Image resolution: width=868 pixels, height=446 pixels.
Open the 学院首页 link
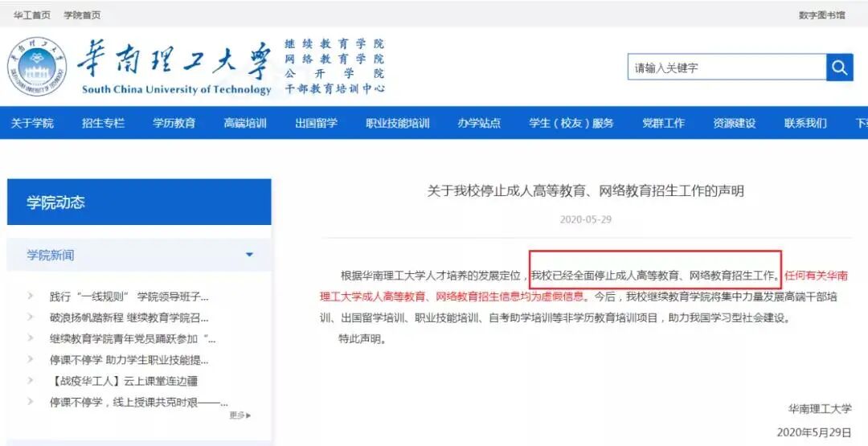[82, 15]
